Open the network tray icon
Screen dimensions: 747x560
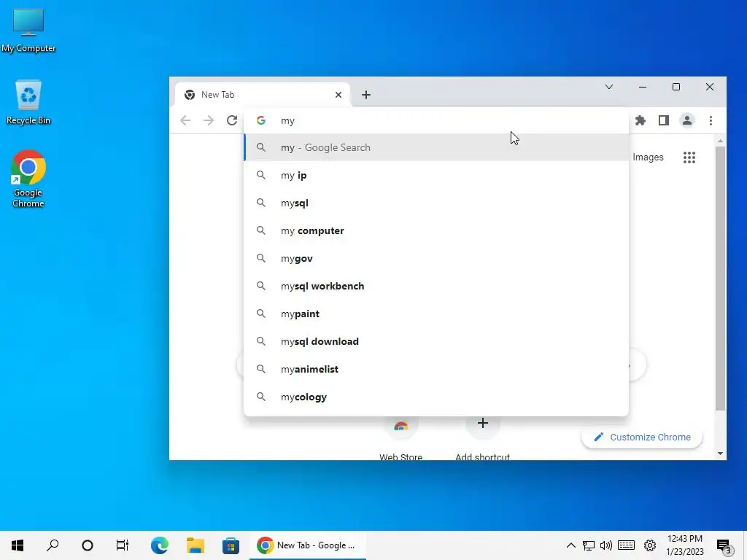[589, 545]
